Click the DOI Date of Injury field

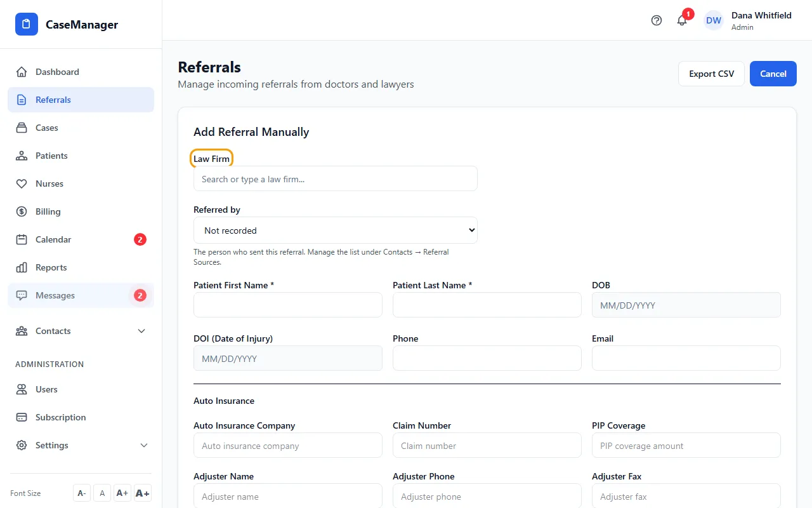pyautogui.click(x=288, y=358)
